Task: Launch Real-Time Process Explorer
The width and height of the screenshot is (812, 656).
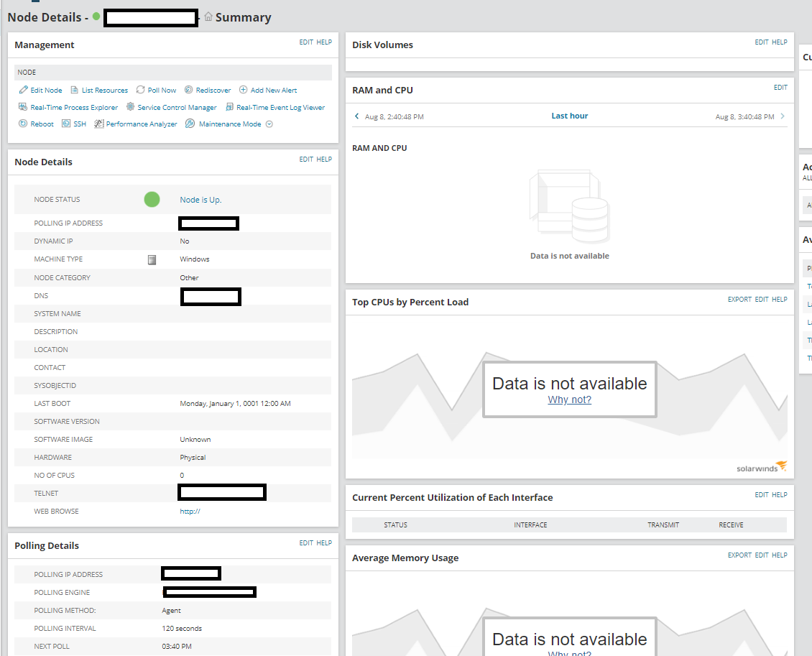Action: tap(74, 107)
